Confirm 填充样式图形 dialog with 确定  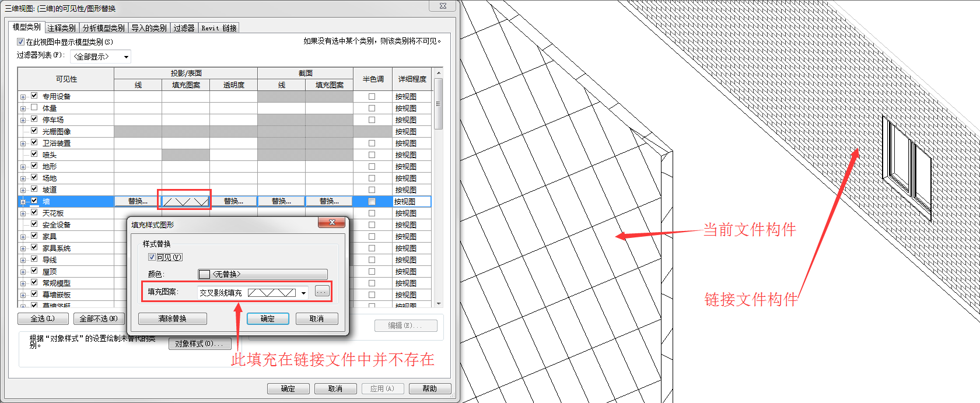[268, 318]
